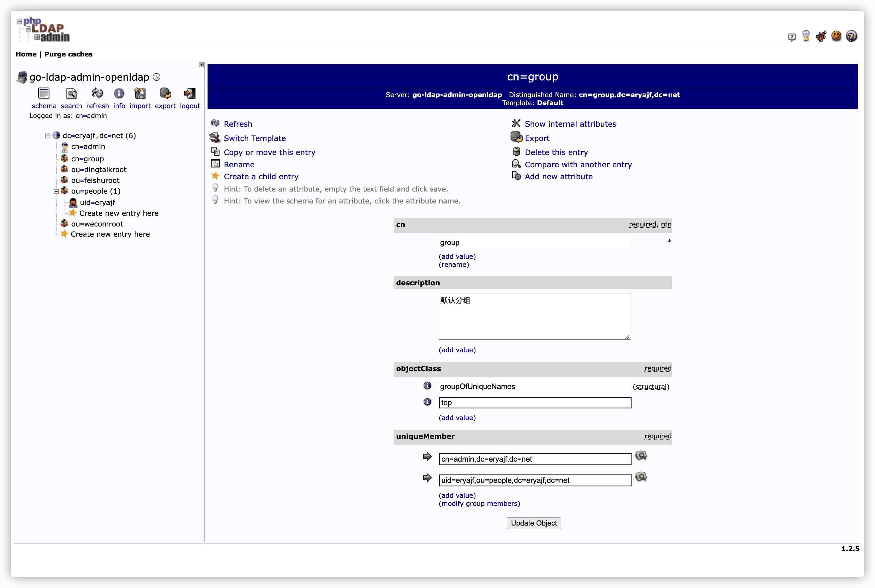Expand the sidebar panel toggle square
The width and height of the screenshot is (875, 588).
click(201, 65)
